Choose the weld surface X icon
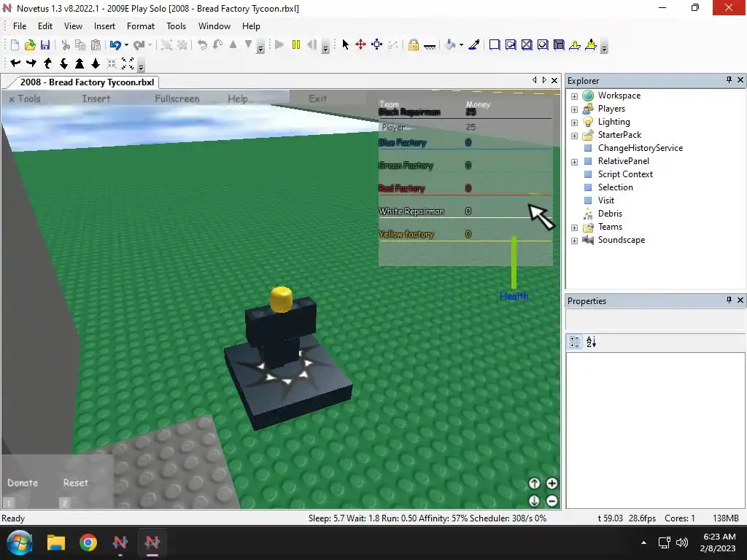747x560 pixels. 527,44
